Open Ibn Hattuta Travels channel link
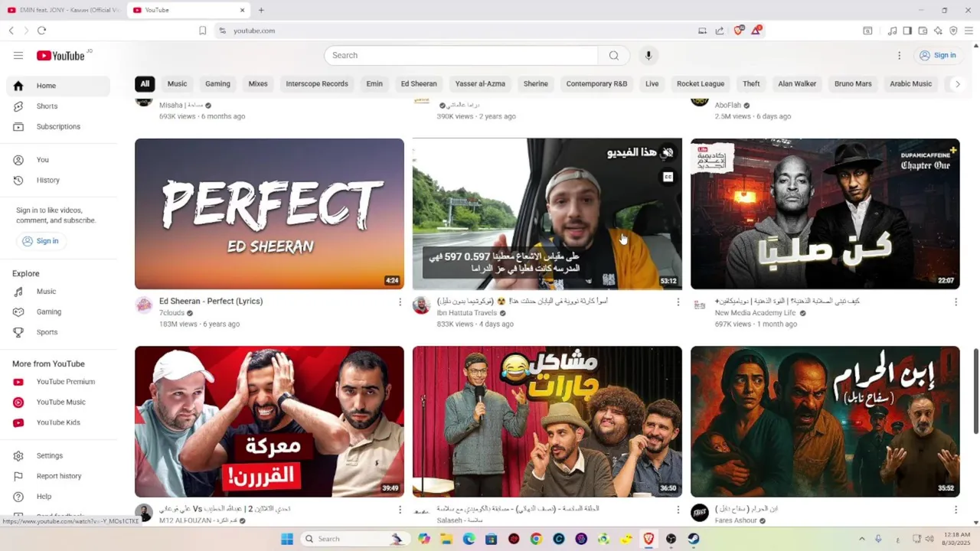This screenshot has width=980, height=551. pos(467,313)
